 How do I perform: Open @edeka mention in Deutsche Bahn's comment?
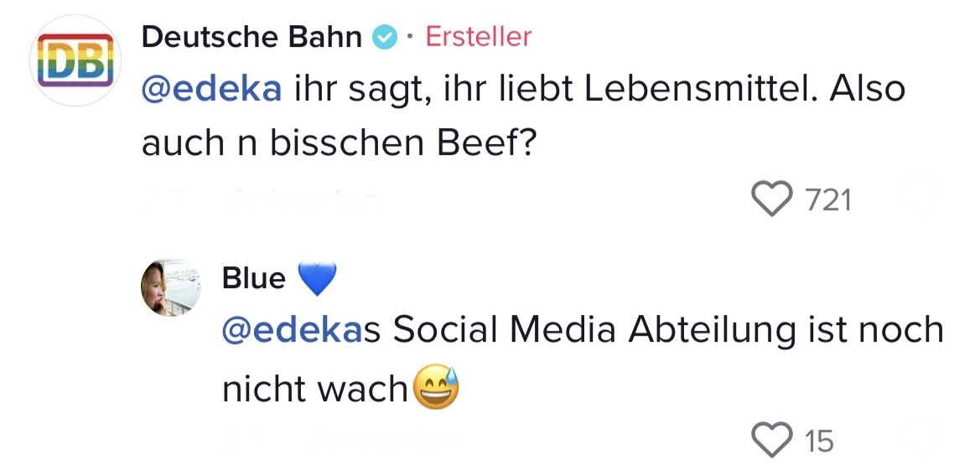[211, 90]
